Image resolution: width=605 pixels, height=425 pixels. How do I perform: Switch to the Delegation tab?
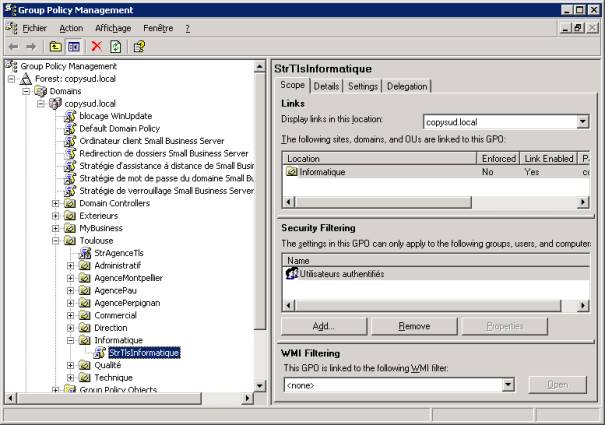[x=407, y=86]
